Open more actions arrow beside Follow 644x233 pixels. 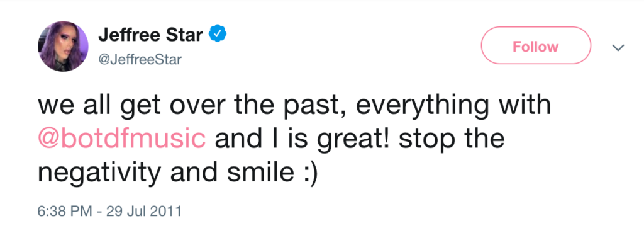618,47
